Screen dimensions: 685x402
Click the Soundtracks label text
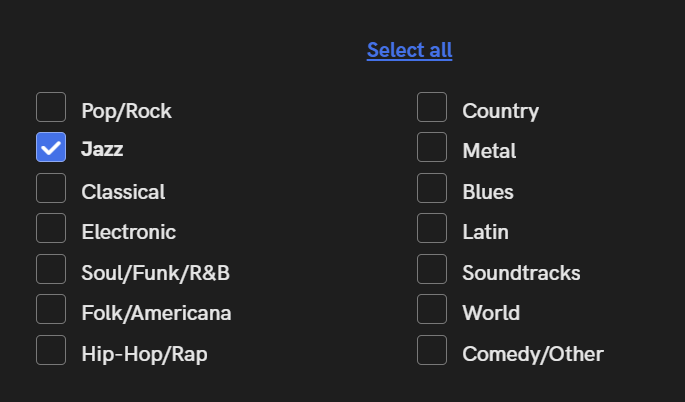[x=521, y=273]
